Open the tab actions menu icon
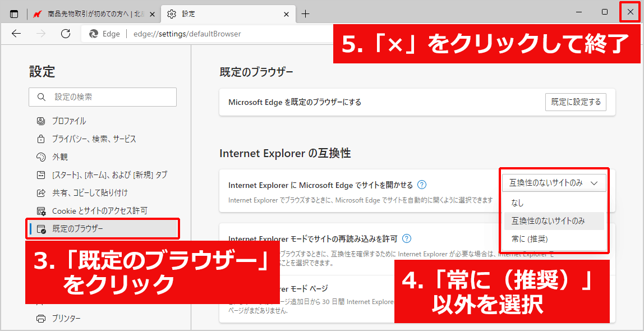This screenshot has width=644, height=331. point(14,13)
